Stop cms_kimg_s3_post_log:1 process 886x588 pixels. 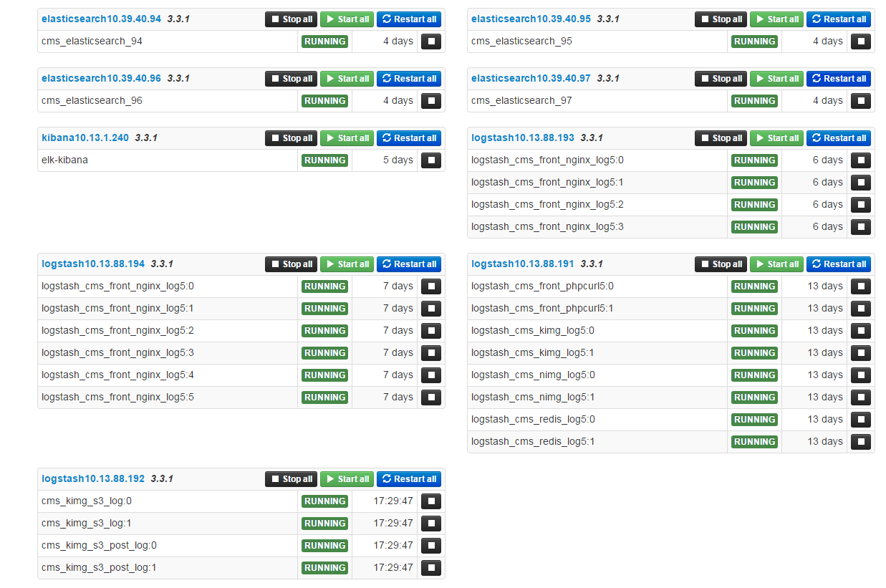pos(430,568)
